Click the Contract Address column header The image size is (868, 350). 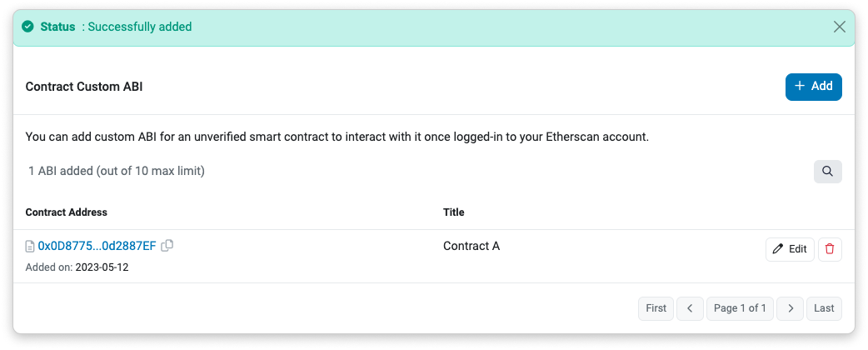(67, 212)
